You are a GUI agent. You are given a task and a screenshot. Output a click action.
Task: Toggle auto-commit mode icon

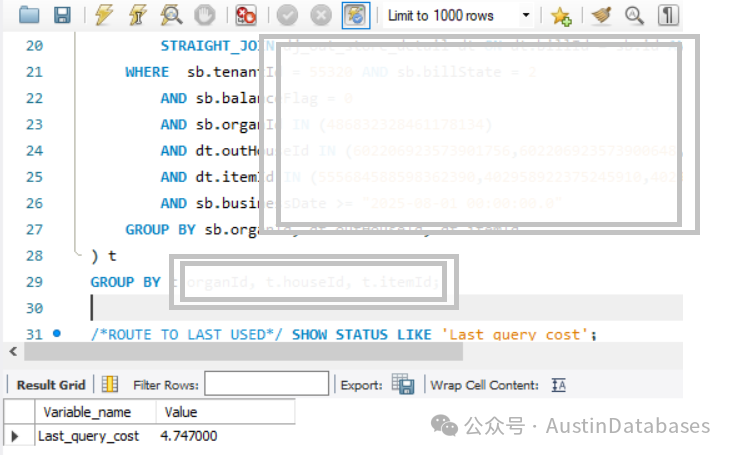(x=356, y=15)
